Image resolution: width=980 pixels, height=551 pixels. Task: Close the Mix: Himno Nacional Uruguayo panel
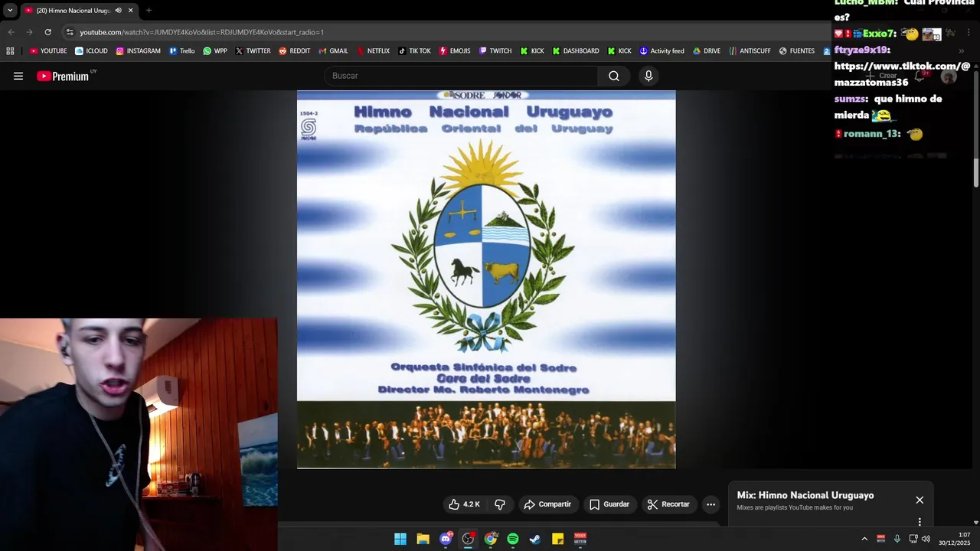pyautogui.click(x=920, y=500)
